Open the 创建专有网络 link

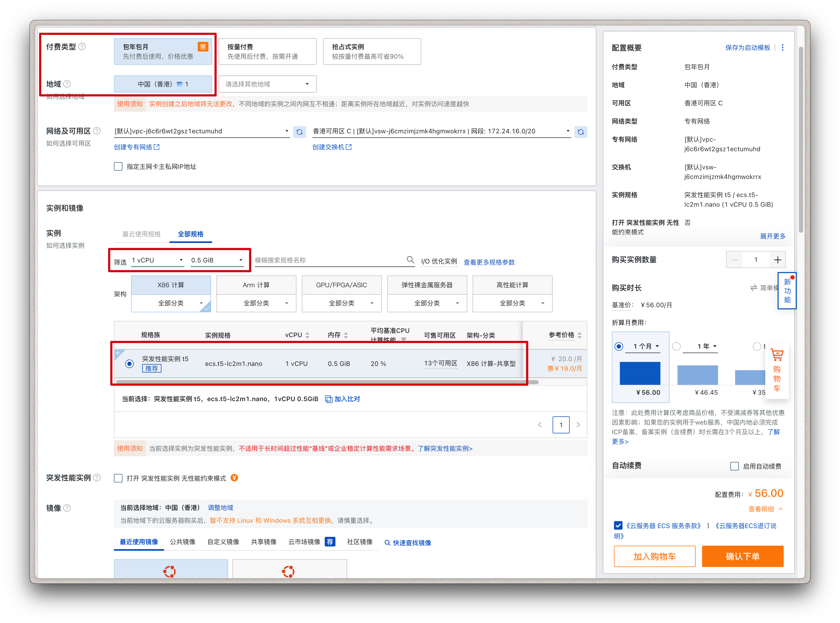137,147
